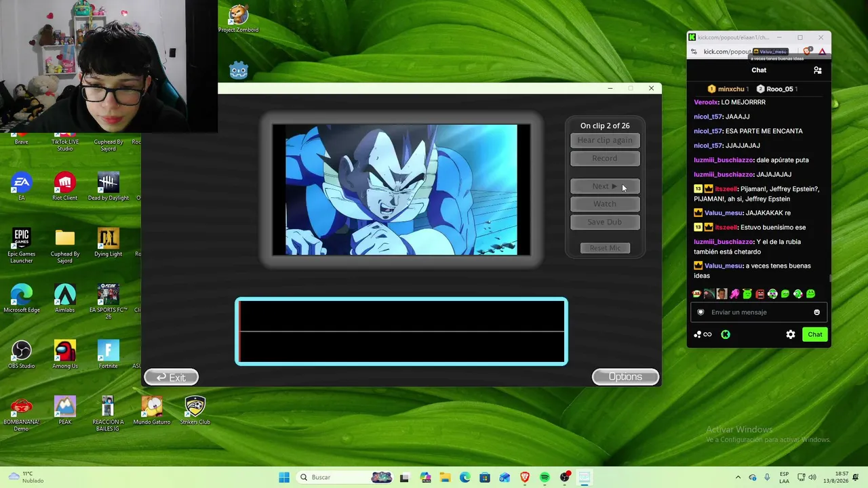
Task: Open EA SPORTS FC 26 shortcut
Action: click(108, 302)
